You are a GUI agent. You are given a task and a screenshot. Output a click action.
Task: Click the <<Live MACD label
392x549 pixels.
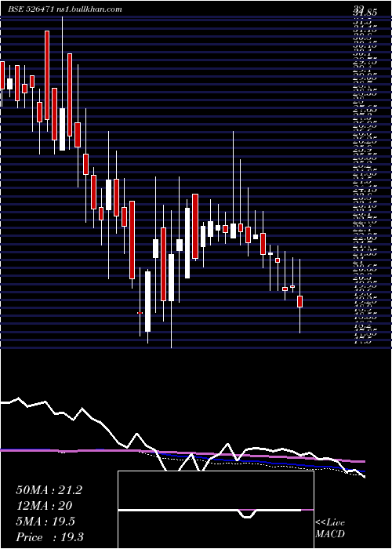[x=330, y=529]
